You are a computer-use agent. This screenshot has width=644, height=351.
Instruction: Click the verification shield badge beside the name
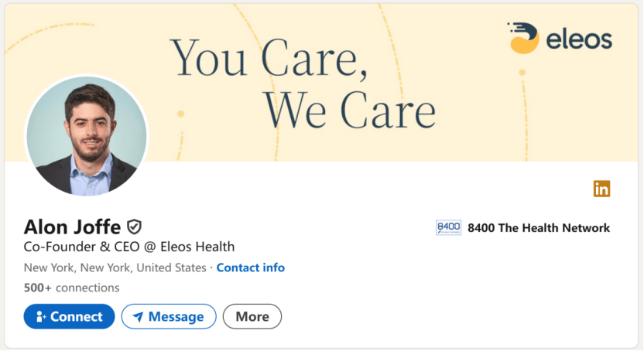(x=135, y=227)
